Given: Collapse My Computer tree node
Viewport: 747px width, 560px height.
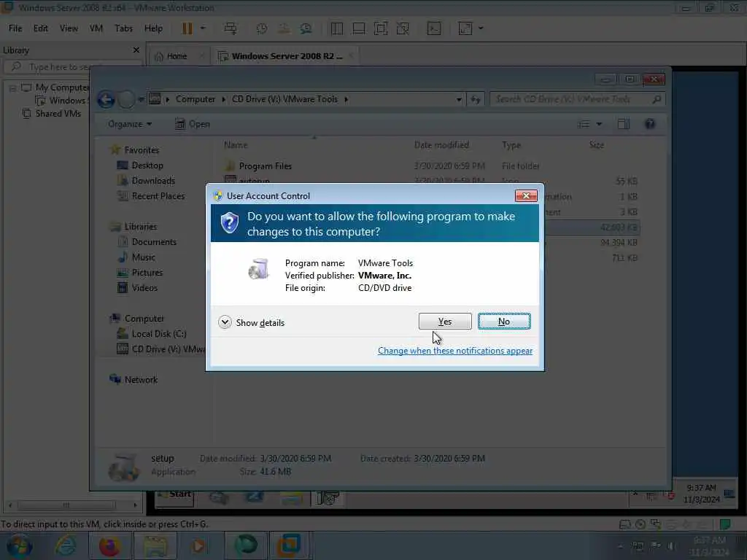Looking at the screenshot, I should click(x=13, y=88).
